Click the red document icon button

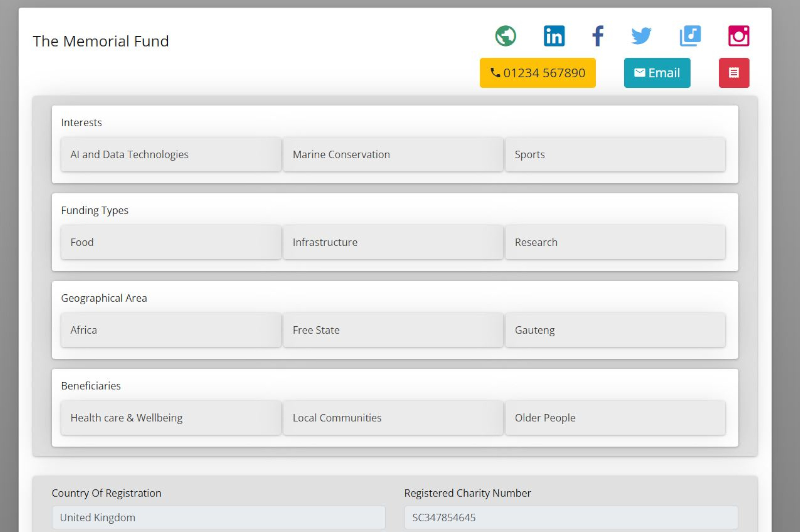(734, 73)
